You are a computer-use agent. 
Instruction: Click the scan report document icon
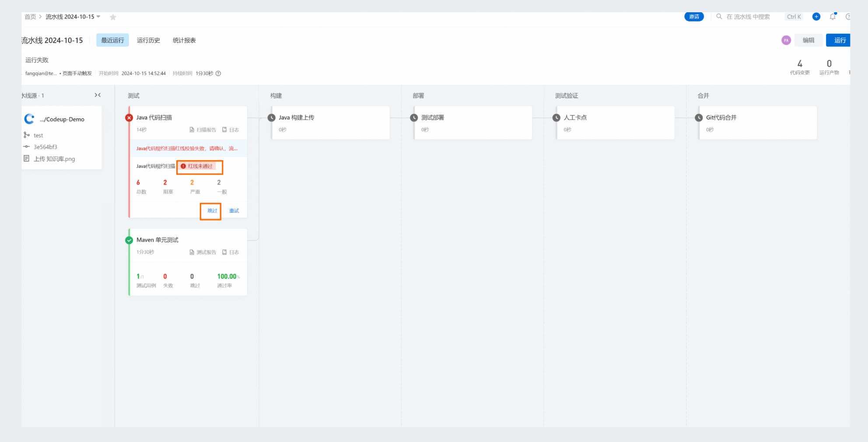pyautogui.click(x=192, y=130)
